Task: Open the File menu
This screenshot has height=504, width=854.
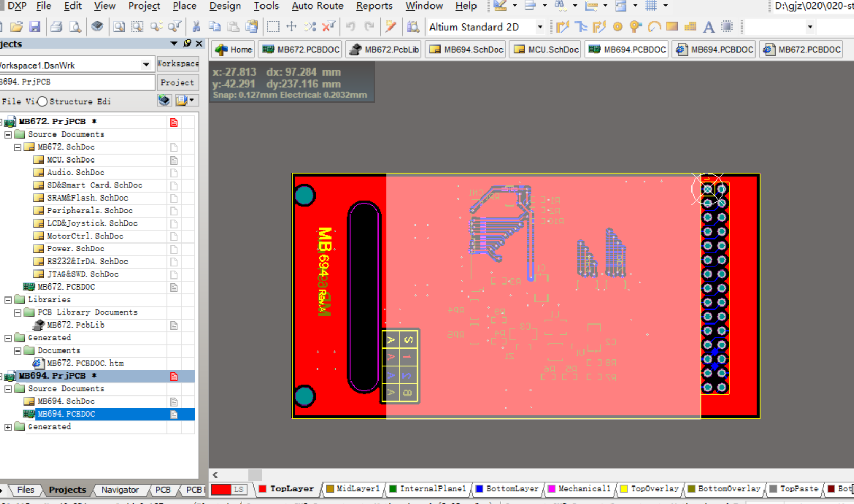Action: tap(43, 6)
